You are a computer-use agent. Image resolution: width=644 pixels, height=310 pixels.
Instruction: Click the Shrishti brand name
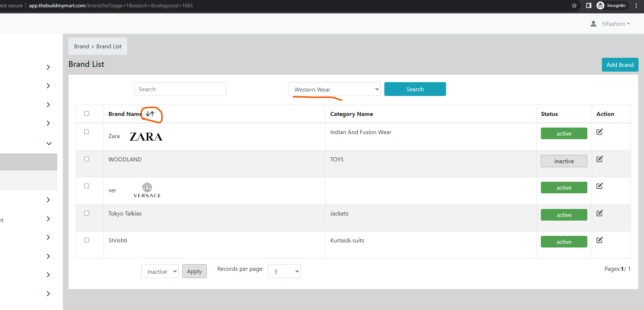pyautogui.click(x=118, y=240)
